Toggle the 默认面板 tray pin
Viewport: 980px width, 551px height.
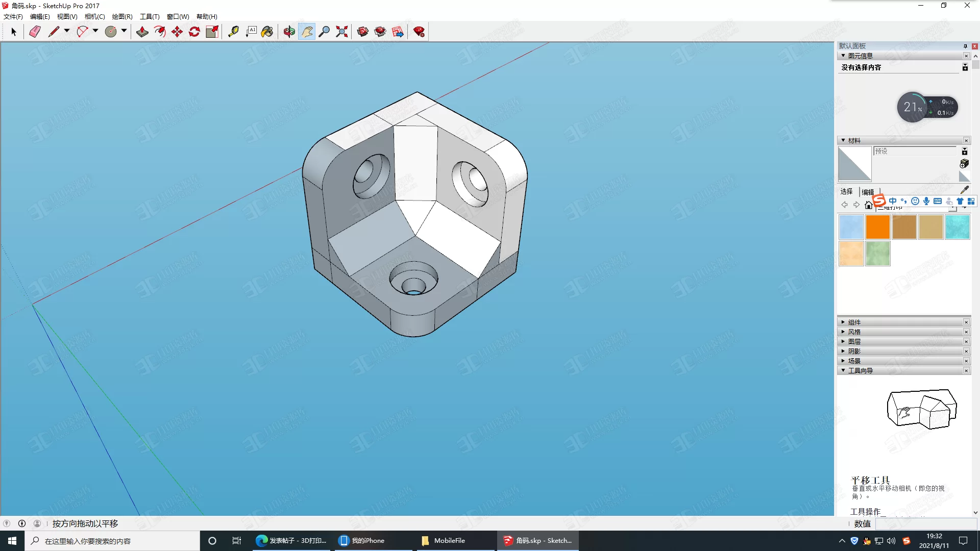965,46
